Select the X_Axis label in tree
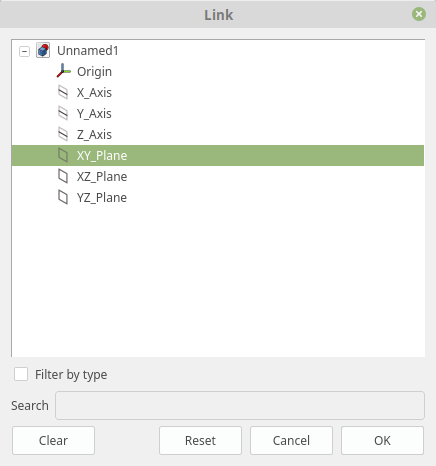Image resolution: width=436 pixels, height=466 pixels. (x=94, y=93)
